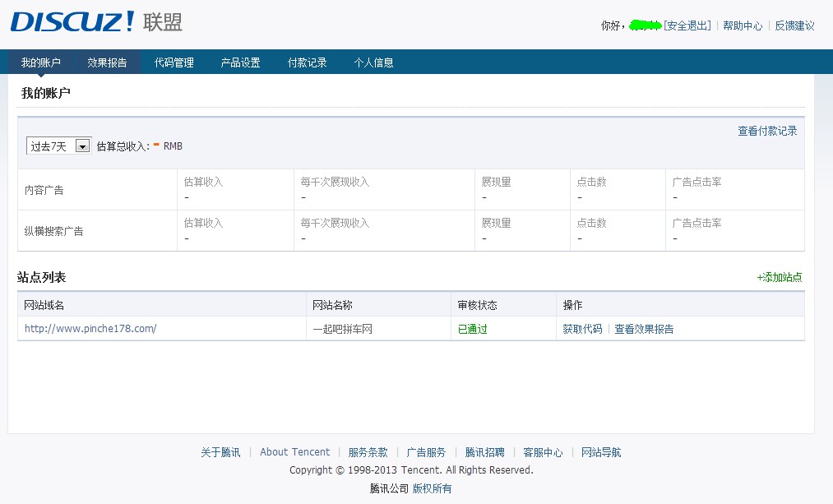The height and width of the screenshot is (504, 833).
Task: Select the 付款记录 navigation tab
Action: click(x=308, y=62)
